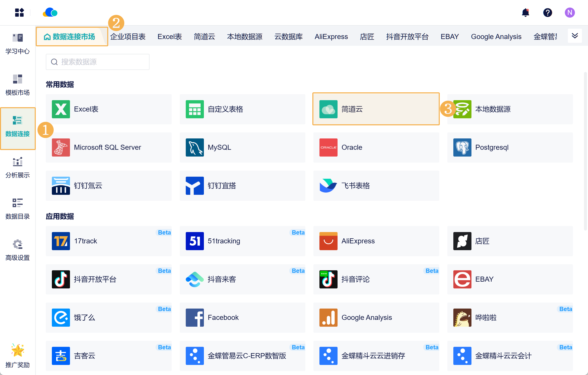This screenshot has width=588, height=375.
Task: Open 分析展示 sidebar icon
Action: 18,168
